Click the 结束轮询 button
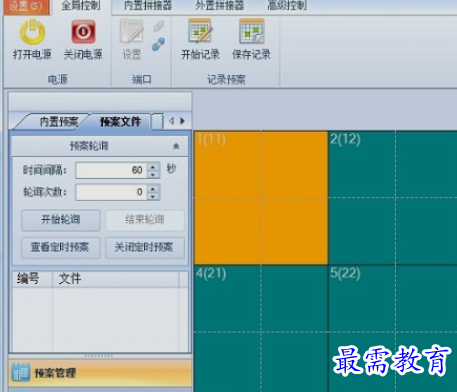Viewport: 457px width, 392px height. [145, 220]
